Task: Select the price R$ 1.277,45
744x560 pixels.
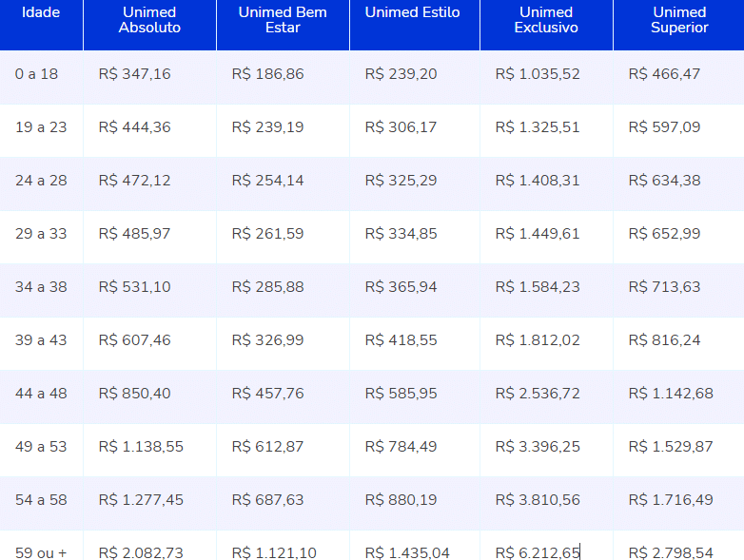Action: (x=141, y=500)
